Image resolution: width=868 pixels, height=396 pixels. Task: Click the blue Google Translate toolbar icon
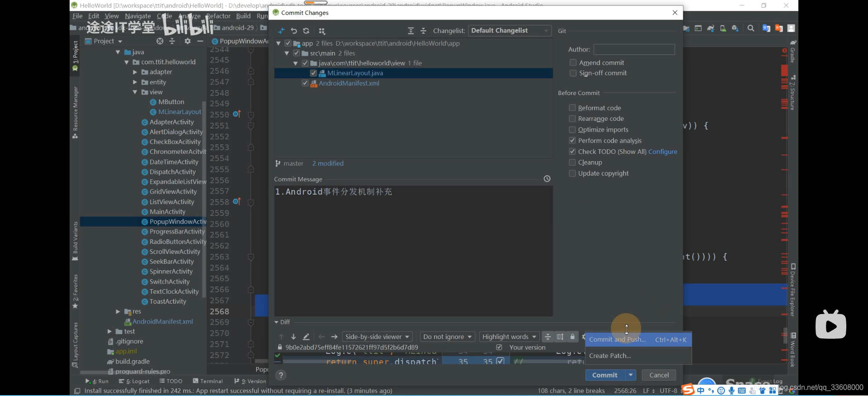click(x=766, y=29)
